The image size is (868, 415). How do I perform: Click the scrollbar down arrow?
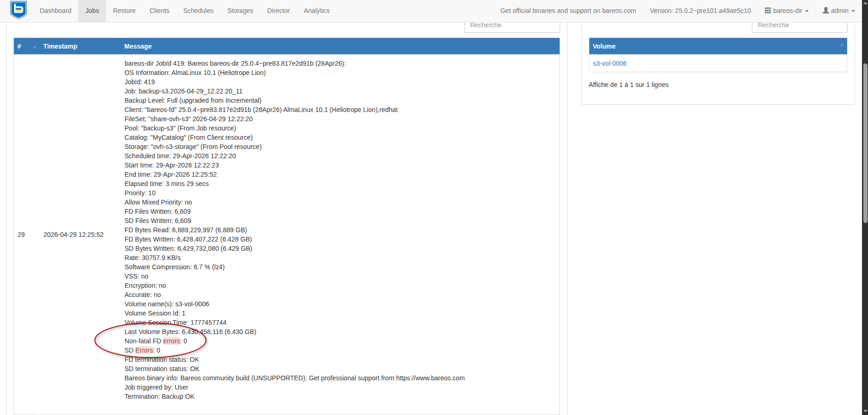click(865, 411)
